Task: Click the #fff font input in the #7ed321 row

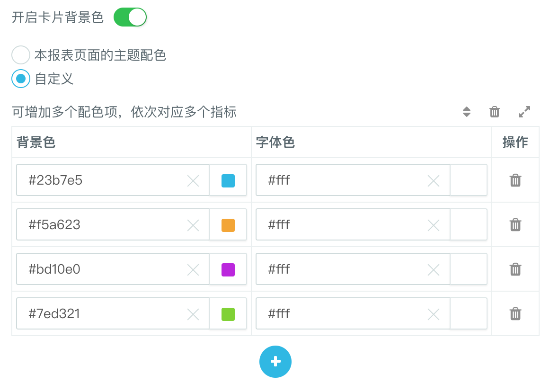Action: 353,314
